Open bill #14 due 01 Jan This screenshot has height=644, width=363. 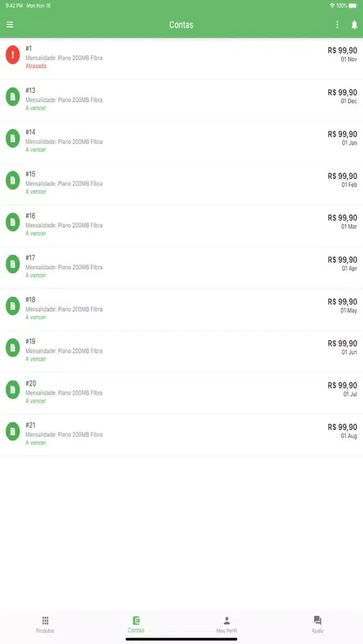181,142
